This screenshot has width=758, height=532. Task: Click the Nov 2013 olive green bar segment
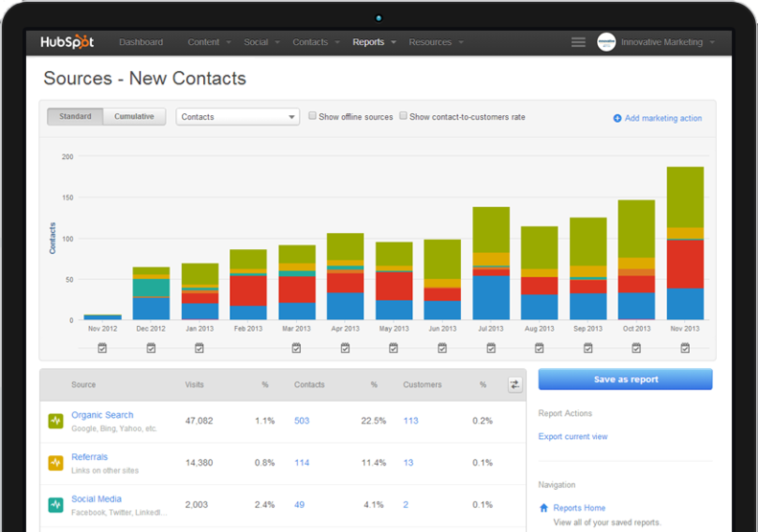685,197
